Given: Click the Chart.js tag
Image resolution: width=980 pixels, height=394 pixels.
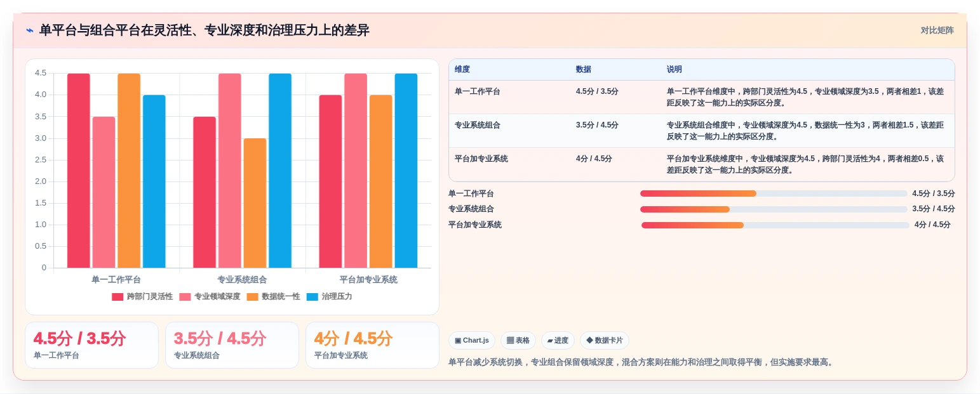Looking at the screenshot, I should [x=472, y=341].
